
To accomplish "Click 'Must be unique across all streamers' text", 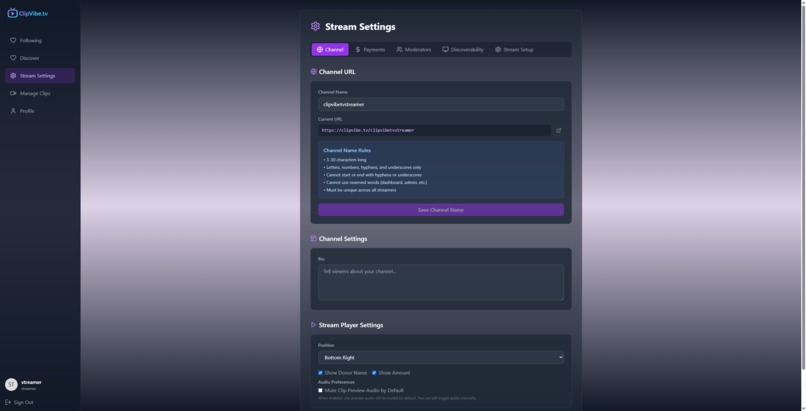I will click(x=360, y=190).
